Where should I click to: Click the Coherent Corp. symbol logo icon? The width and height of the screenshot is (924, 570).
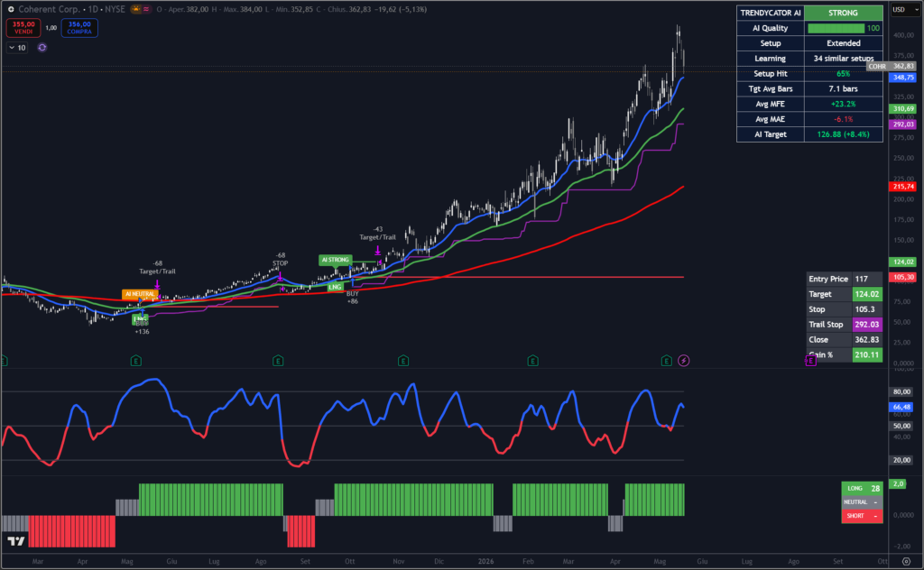click(x=11, y=9)
